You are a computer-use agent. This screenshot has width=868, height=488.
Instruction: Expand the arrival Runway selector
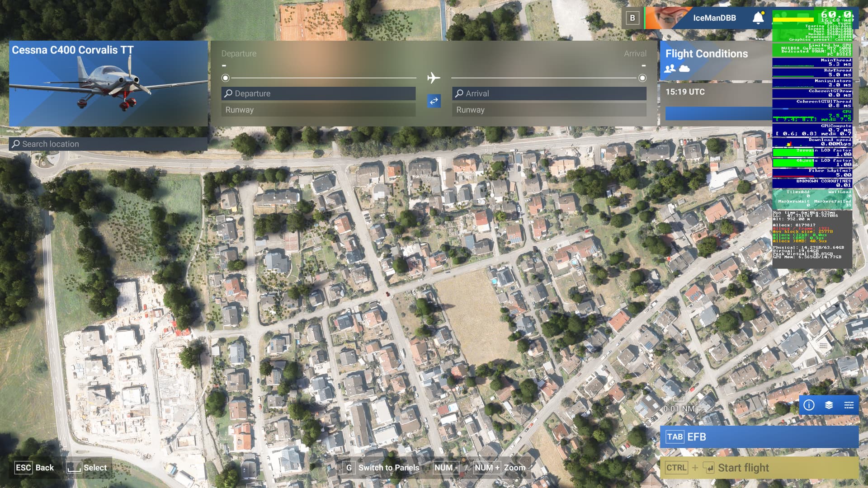click(549, 110)
